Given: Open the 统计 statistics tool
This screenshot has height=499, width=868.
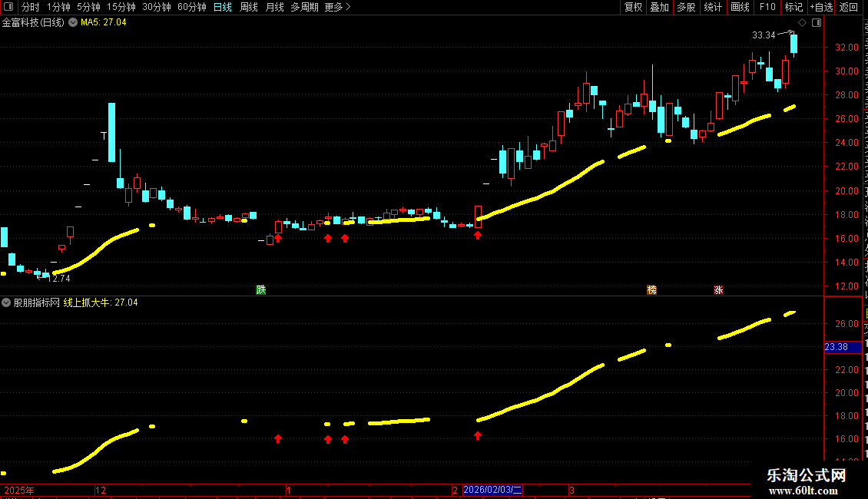Looking at the screenshot, I should (x=712, y=7).
